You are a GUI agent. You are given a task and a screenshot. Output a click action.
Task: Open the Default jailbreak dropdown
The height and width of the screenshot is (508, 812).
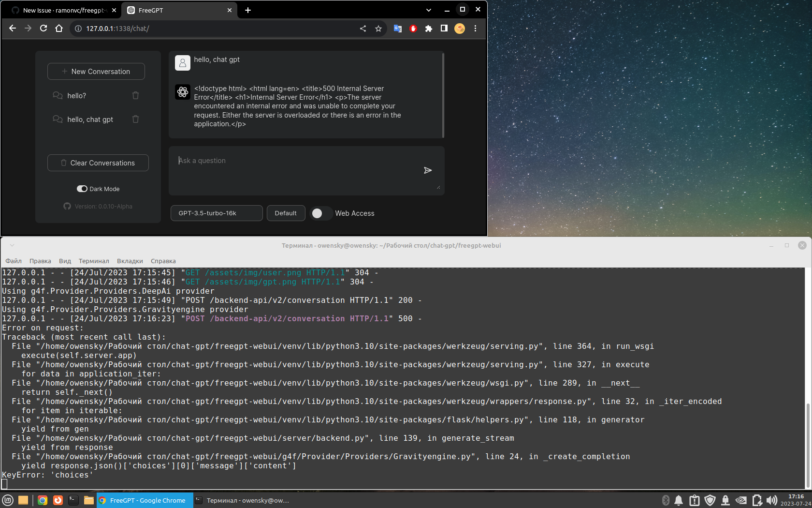286,213
